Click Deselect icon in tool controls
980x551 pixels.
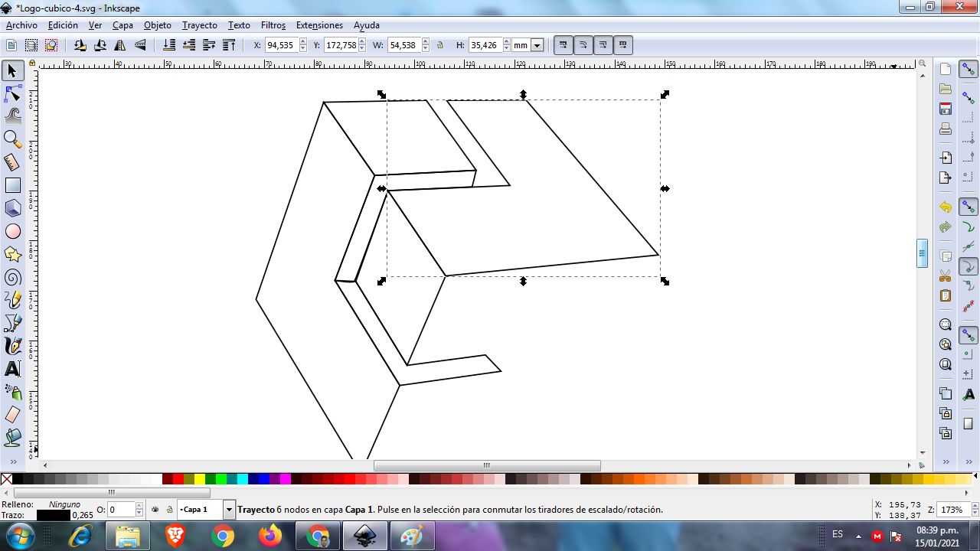(x=51, y=45)
